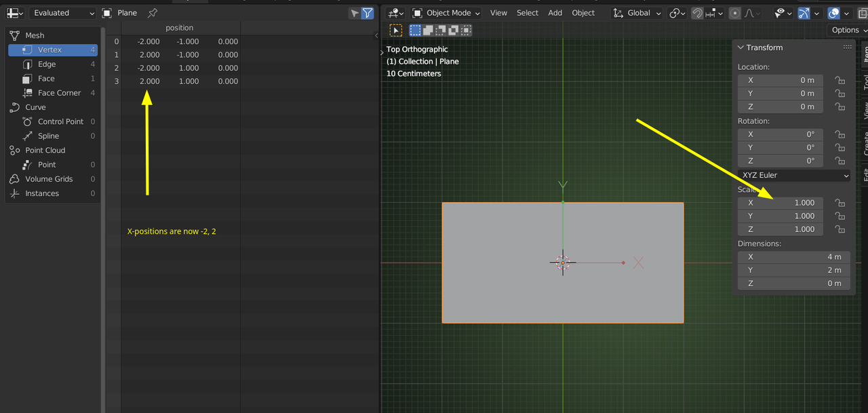Toggle the viewport gizmo display icon
The width and height of the screenshot is (868, 413).
(x=804, y=13)
